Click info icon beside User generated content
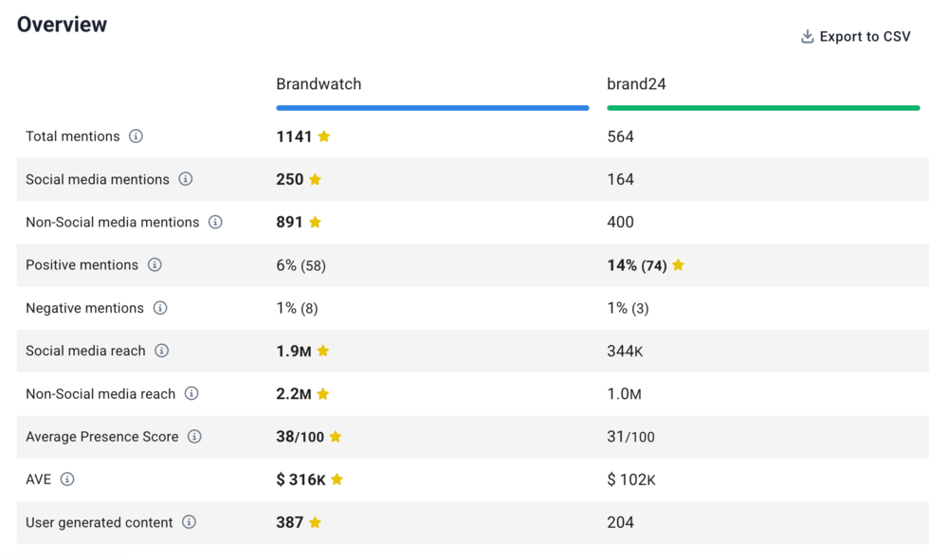 pyautogui.click(x=189, y=522)
